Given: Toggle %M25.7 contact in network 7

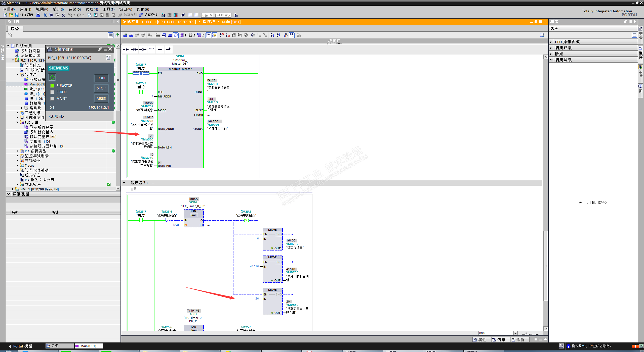Looking at the screenshot, I should click(x=141, y=220).
